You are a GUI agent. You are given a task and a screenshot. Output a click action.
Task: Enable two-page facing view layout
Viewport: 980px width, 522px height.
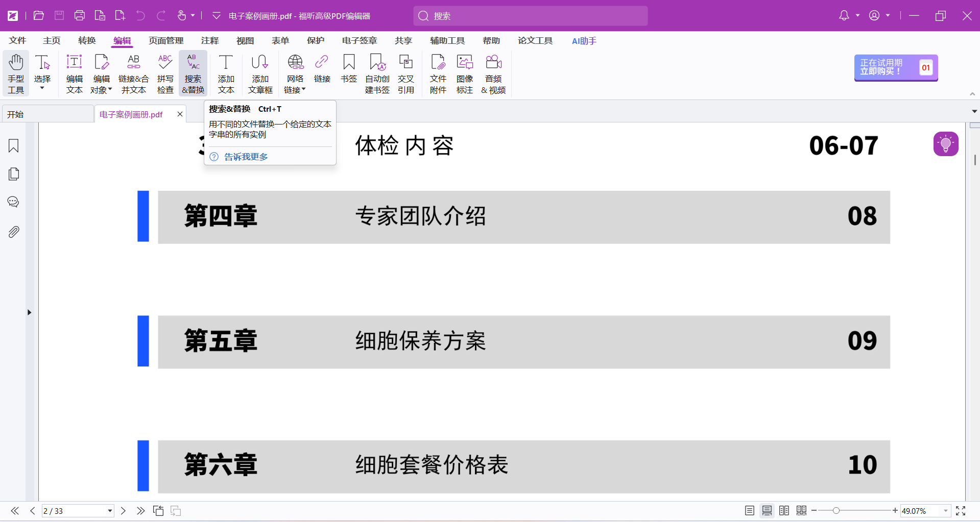[x=784, y=511]
